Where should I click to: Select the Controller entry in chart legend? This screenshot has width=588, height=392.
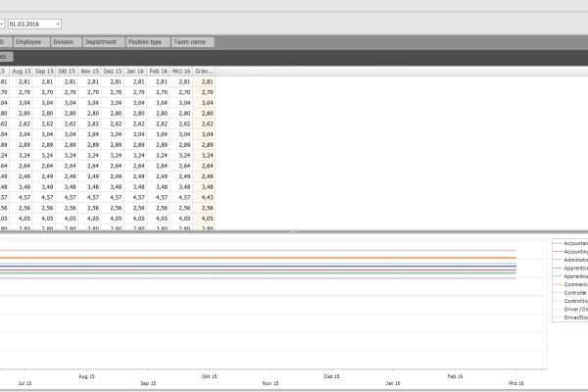574,292
